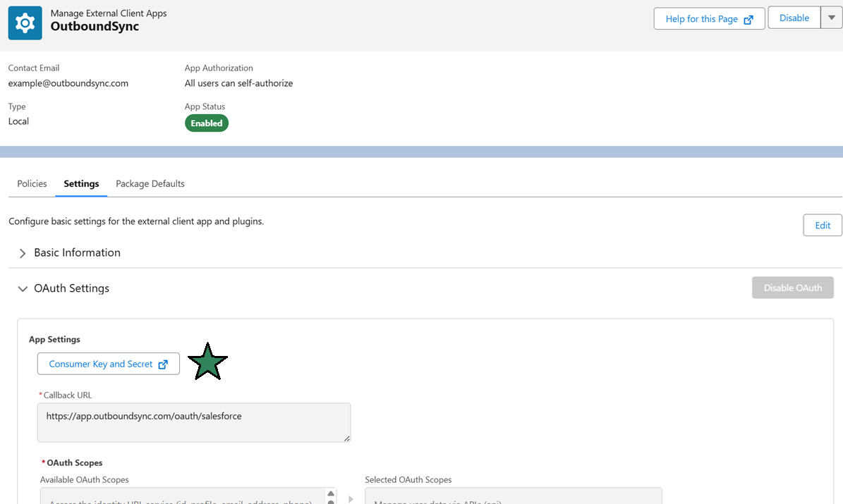Click external link icon on Help for this Page
Image resolution: width=843 pixels, height=504 pixels.
click(x=749, y=18)
